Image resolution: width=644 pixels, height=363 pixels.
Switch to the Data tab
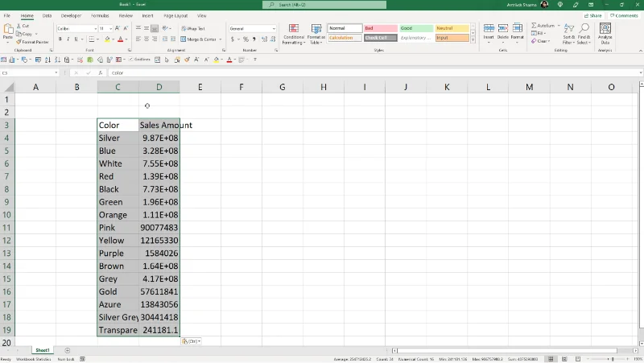pyautogui.click(x=47, y=15)
